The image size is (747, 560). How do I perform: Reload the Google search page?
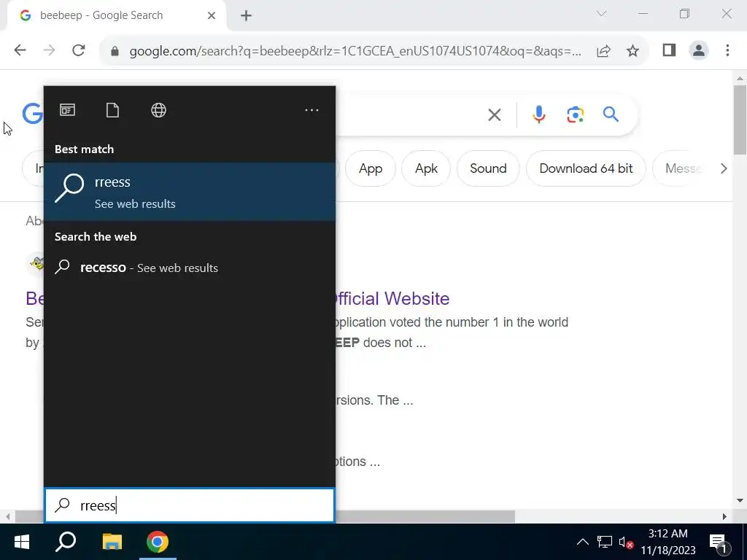(79, 50)
